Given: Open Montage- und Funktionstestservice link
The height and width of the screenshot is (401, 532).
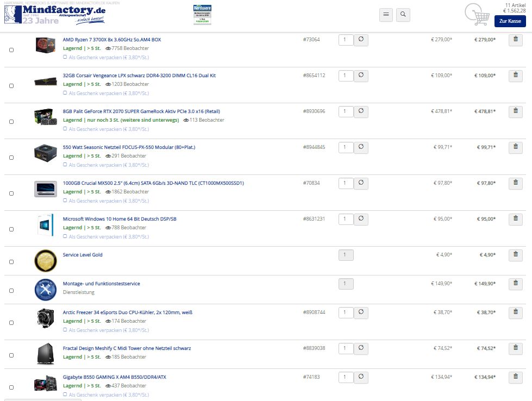Looking at the screenshot, I should (x=101, y=284).
